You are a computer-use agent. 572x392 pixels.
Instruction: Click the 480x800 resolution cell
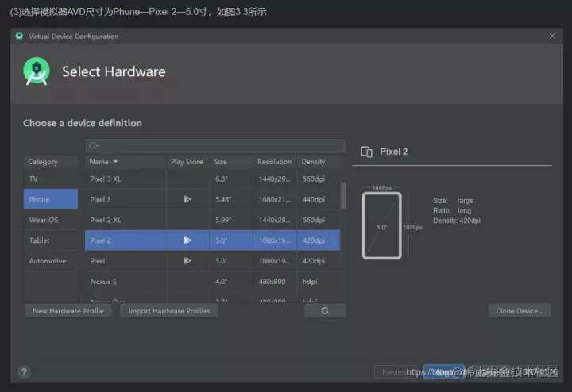pyautogui.click(x=272, y=282)
